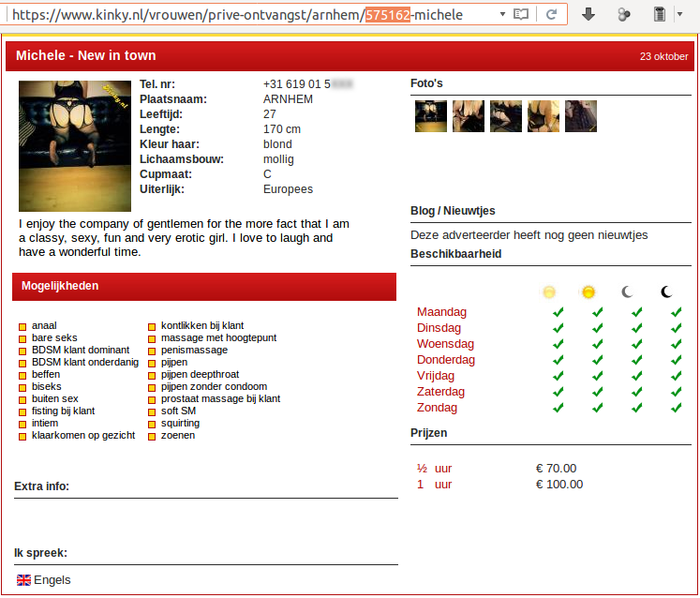Click the yellow bullet icon next to zoenen
Viewport: 700px width, 598px height.
click(152, 437)
